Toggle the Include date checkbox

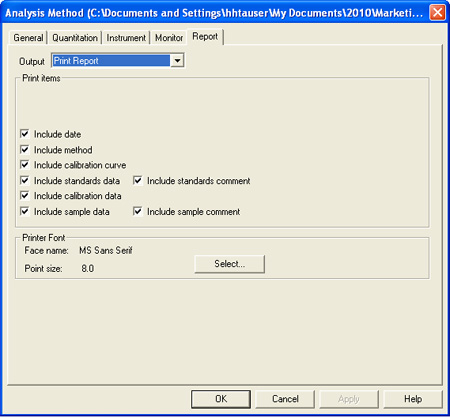click(x=25, y=134)
